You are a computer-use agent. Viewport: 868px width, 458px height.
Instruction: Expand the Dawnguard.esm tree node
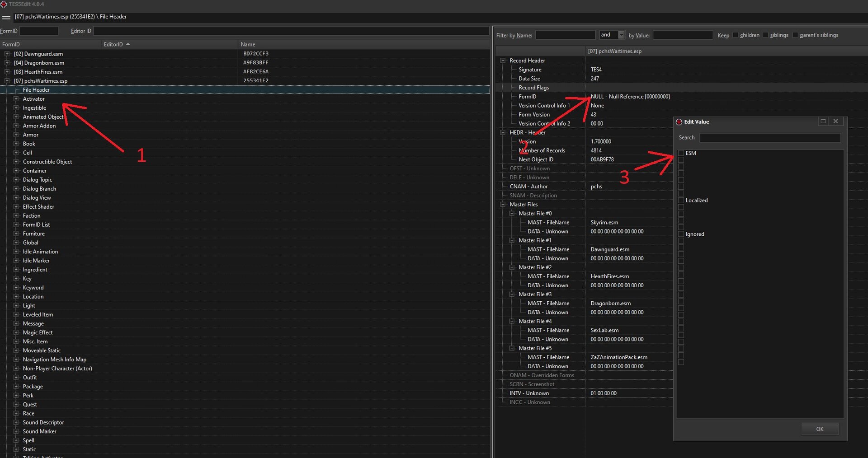[7, 54]
